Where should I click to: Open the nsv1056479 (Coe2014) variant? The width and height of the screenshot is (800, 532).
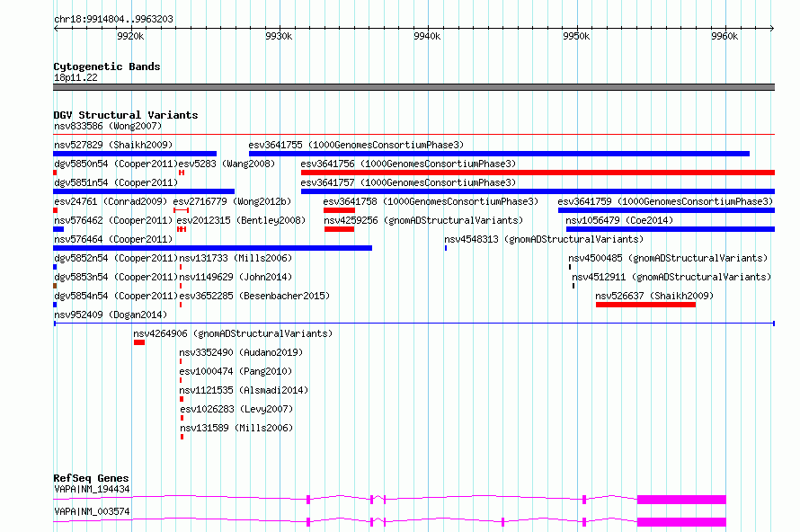619,220
